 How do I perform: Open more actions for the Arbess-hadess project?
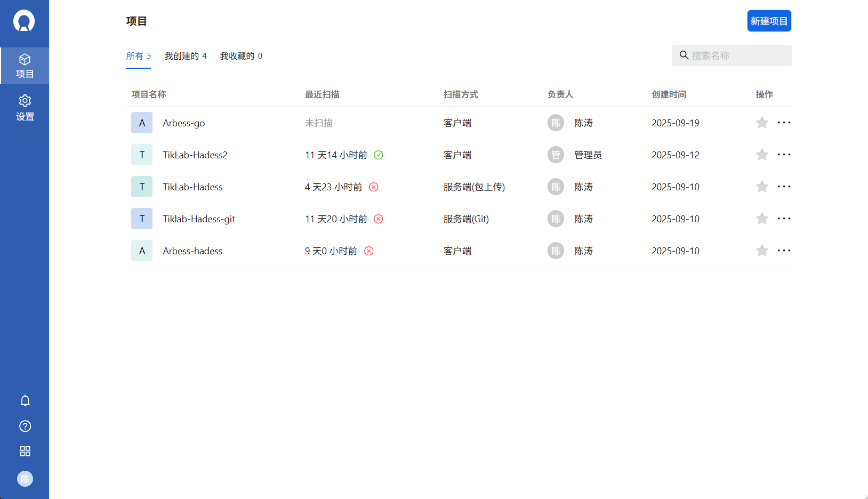pos(784,251)
